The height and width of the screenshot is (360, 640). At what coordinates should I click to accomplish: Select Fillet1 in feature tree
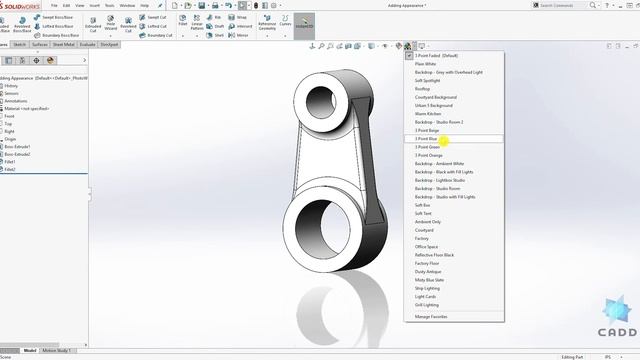click(10, 162)
